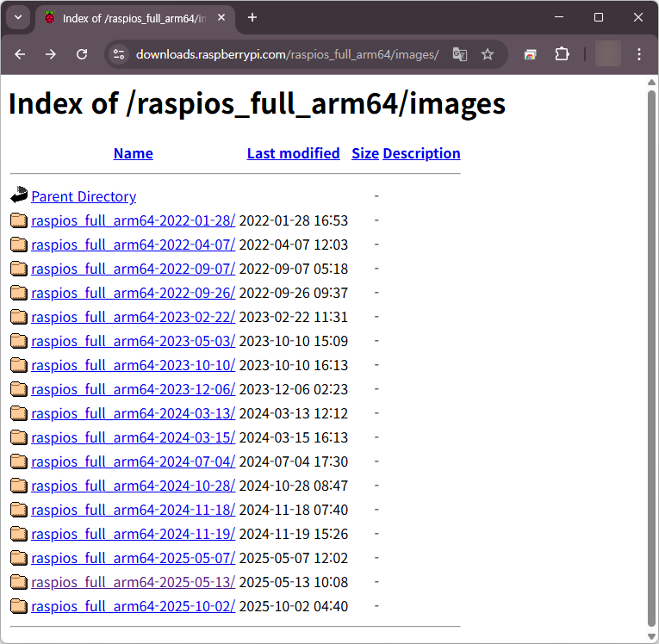Open the Extensions puzzle icon
This screenshot has height=644, width=659.
coord(562,54)
